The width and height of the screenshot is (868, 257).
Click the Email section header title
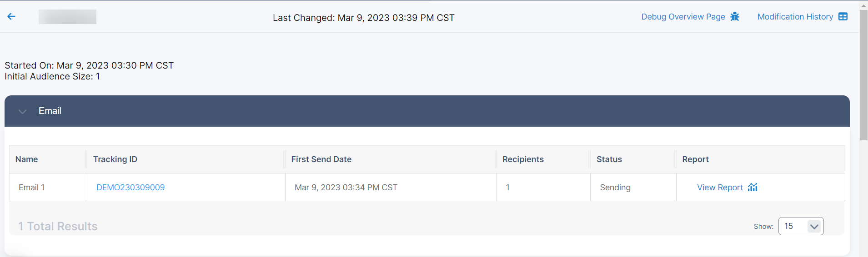coord(50,111)
